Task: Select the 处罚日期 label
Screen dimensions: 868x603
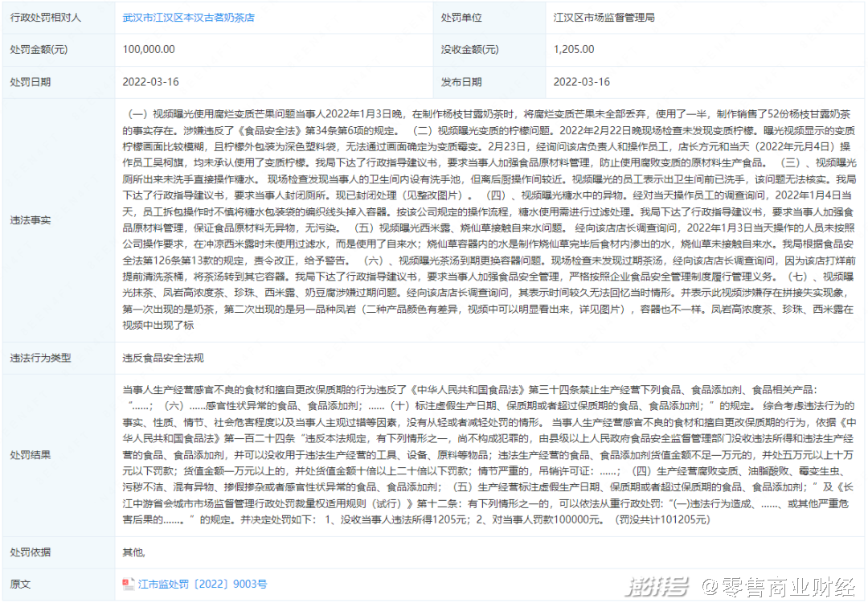Action: [x=31, y=82]
